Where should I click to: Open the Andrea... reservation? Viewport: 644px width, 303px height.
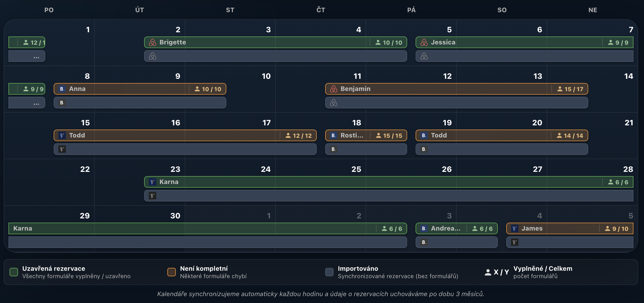pos(457,228)
